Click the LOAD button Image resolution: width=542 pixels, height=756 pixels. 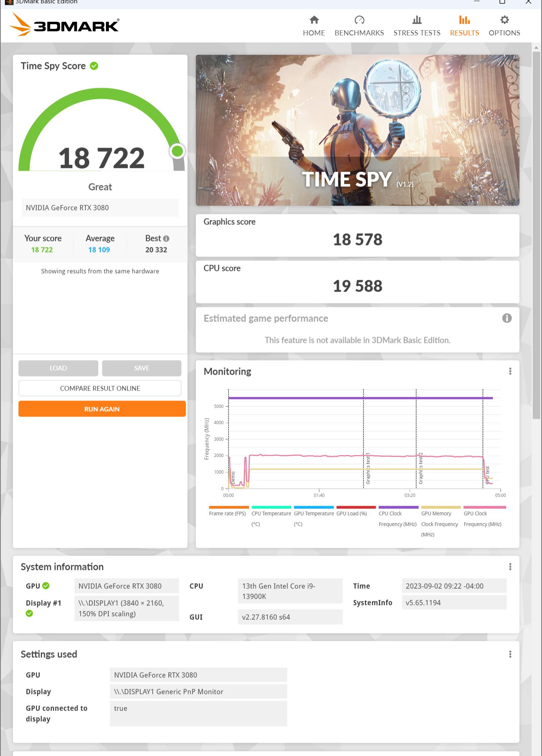pos(58,368)
